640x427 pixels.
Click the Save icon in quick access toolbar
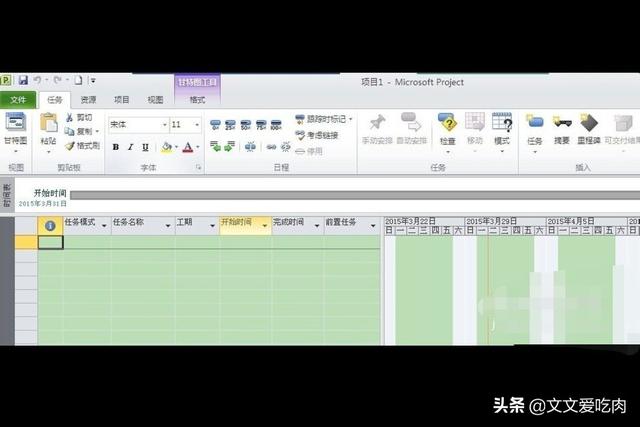(22, 80)
